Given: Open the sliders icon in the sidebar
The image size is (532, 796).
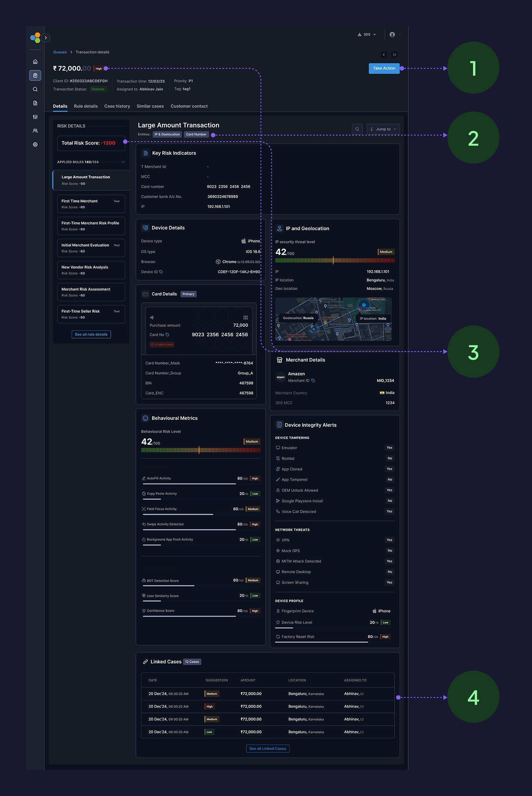Looking at the screenshot, I should [x=35, y=117].
